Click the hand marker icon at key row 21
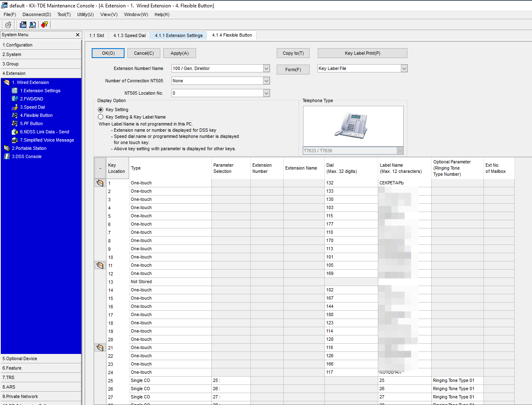 [100, 348]
